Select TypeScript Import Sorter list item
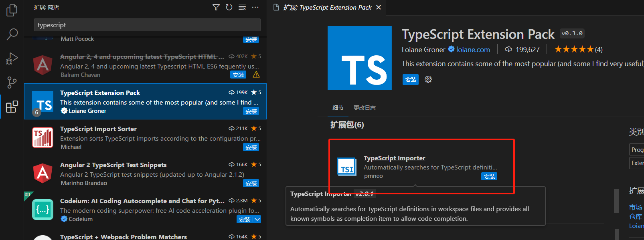644x240 pixels. pyautogui.click(x=145, y=137)
